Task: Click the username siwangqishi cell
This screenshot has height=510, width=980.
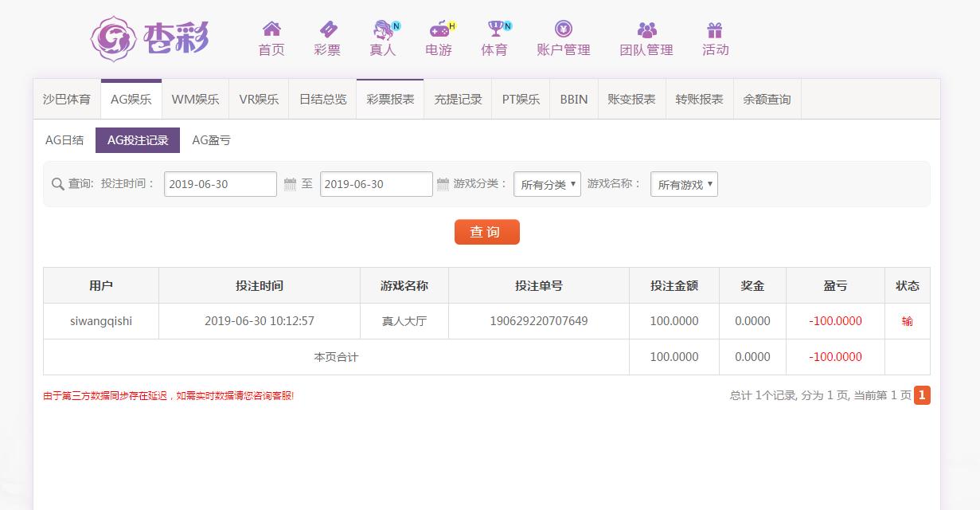Action: [x=101, y=321]
